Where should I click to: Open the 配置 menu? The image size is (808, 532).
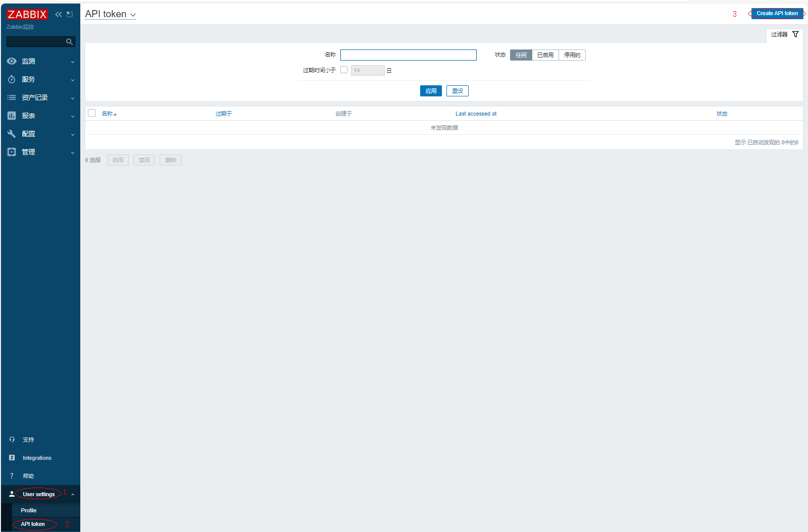point(40,134)
